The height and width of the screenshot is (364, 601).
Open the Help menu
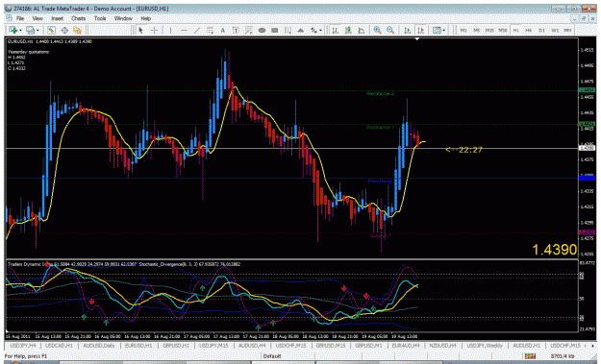point(145,18)
